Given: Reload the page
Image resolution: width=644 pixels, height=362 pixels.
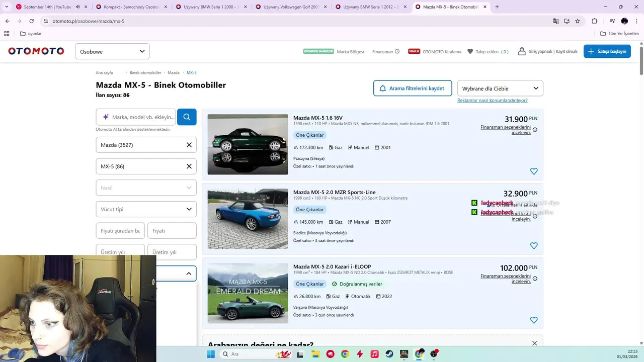Looking at the screenshot, I should [31, 21].
